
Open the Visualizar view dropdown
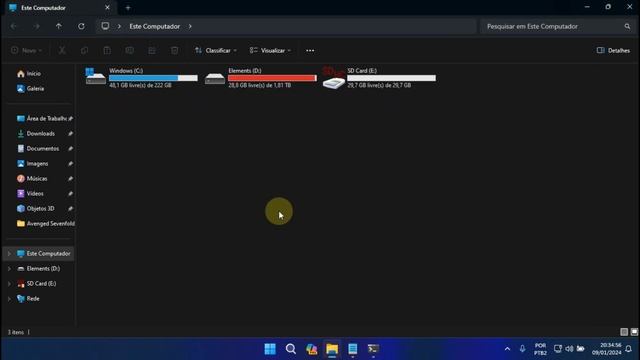pyautogui.click(x=271, y=50)
